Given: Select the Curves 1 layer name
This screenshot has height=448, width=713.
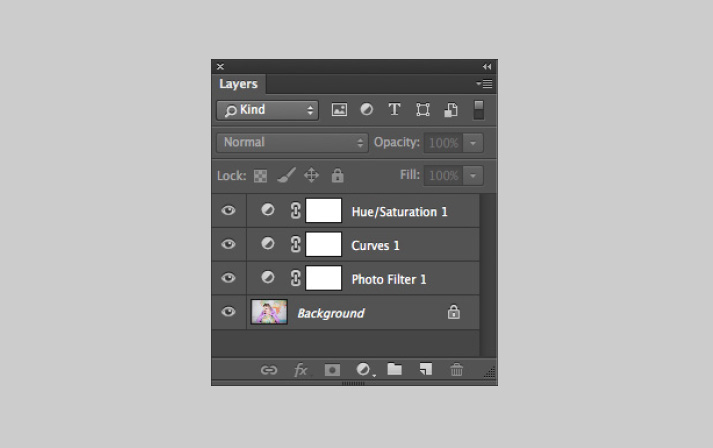Looking at the screenshot, I should pos(375,246).
